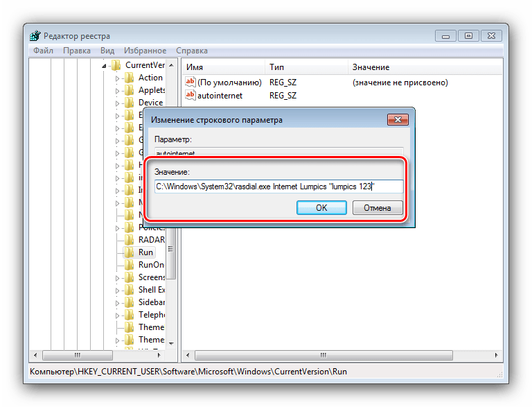532x407 pixels.
Task: Select the Sidebar folder icon
Action: pos(129,302)
